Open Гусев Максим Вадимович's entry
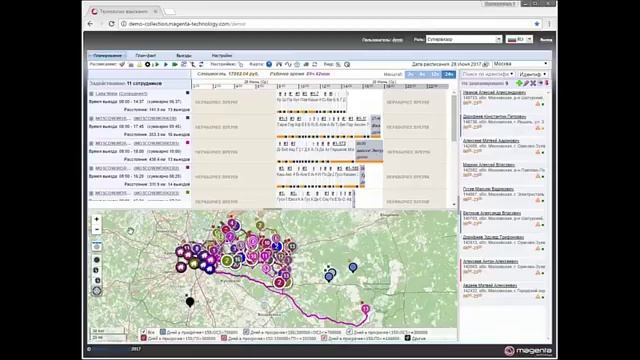The image size is (640, 360). (488, 189)
